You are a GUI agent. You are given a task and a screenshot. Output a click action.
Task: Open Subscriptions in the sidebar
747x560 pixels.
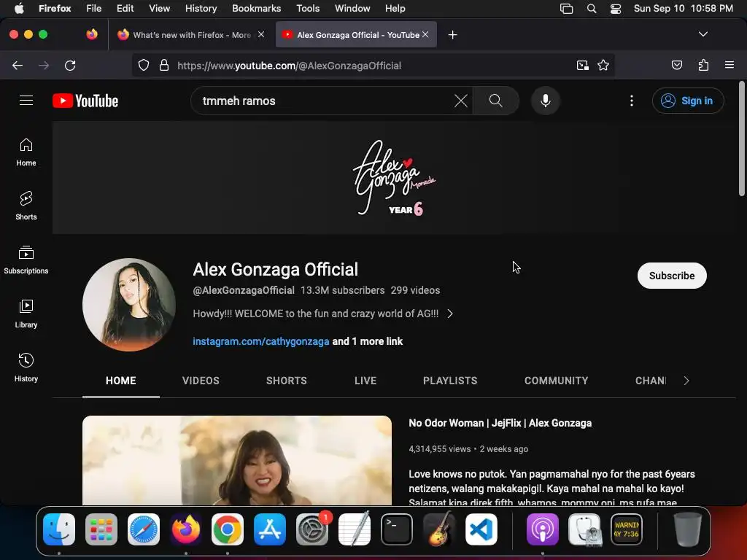[x=26, y=260]
